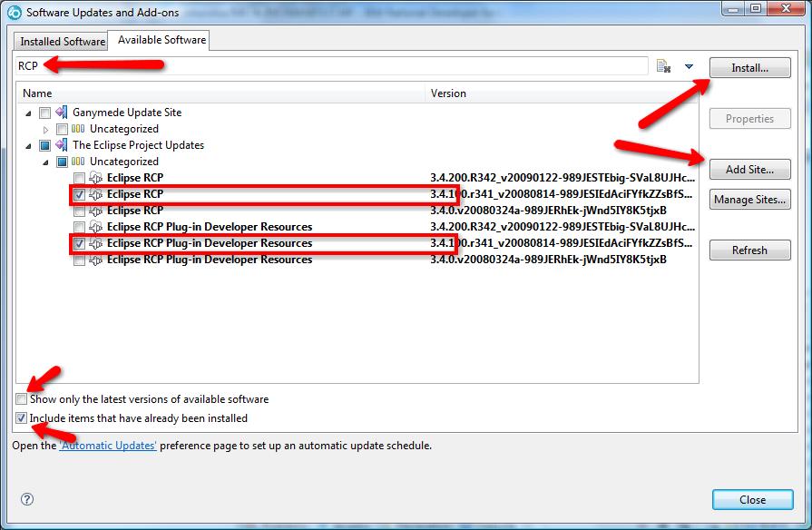812x530 pixels.
Task: Click category icon of Uncategorized under Eclipse Project Updates
Action: [78, 162]
